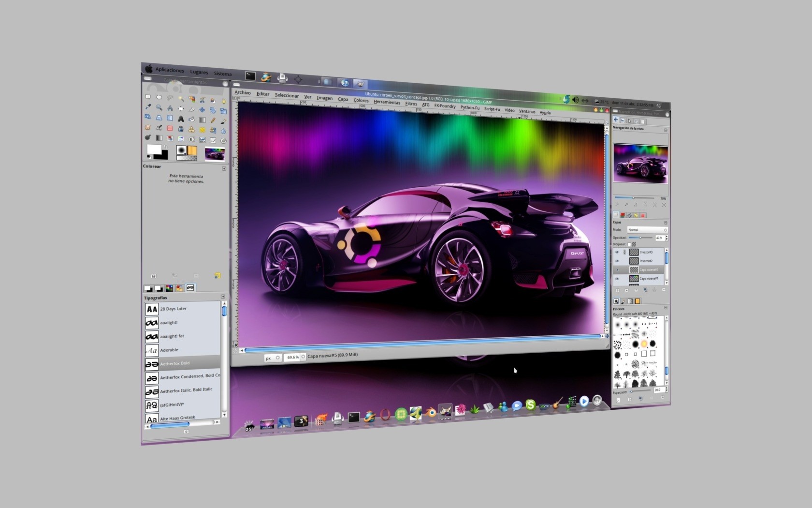Screen dimensions: 812x508
Task: Open the terminal icon in the dock
Action: pyautogui.click(x=354, y=417)
